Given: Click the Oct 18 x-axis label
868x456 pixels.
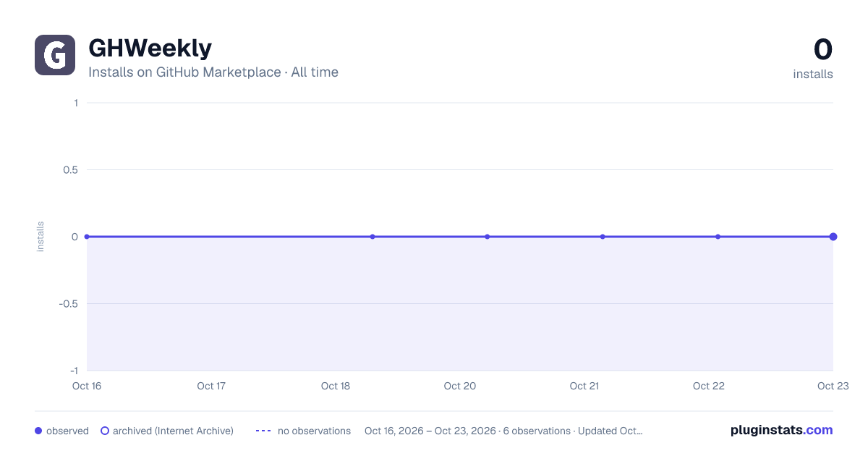Looking at the screenshot, I should coord(336,386).
